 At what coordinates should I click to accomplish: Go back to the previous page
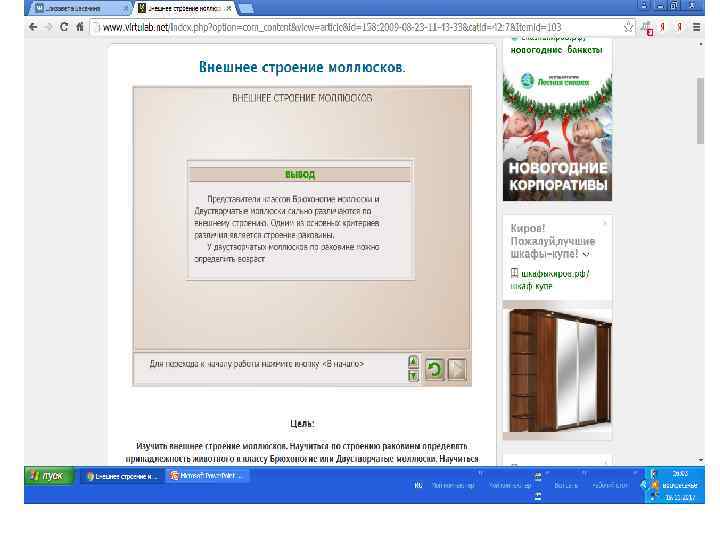pos(33,27)
